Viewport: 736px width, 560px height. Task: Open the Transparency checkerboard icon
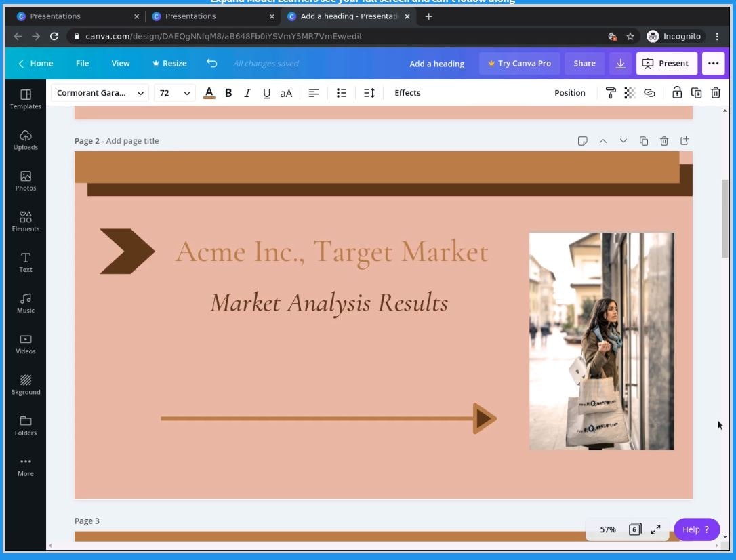[x=630, y=93]
